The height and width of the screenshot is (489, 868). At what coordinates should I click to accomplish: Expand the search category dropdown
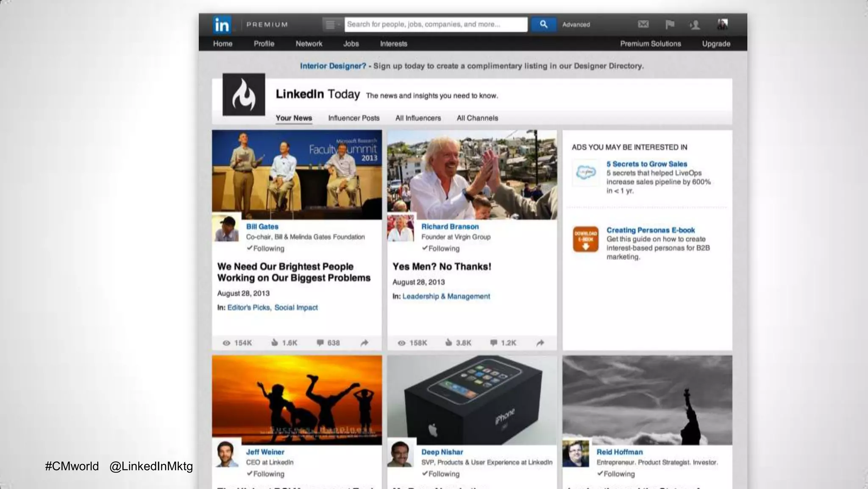(x=332, y=25)
